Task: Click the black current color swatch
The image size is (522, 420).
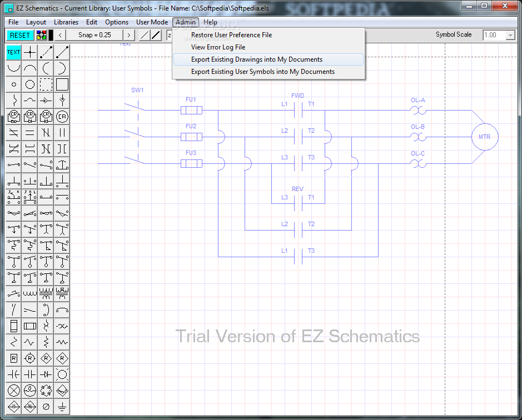Action: [x=51, y=35]
